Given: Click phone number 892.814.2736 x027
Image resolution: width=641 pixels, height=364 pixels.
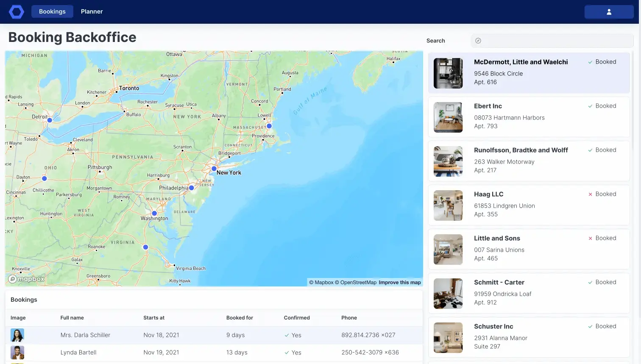Looking at the screenshot, I should 368,335.
